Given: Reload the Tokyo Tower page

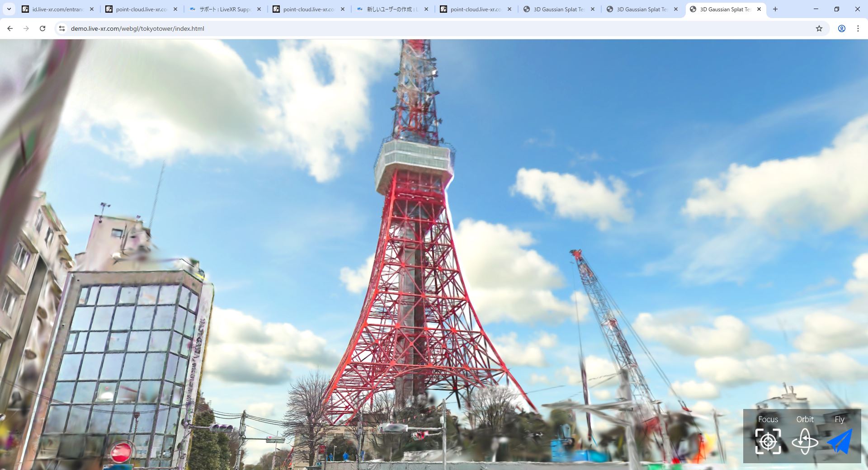Looking at the screenshot, I should point(42,28).
